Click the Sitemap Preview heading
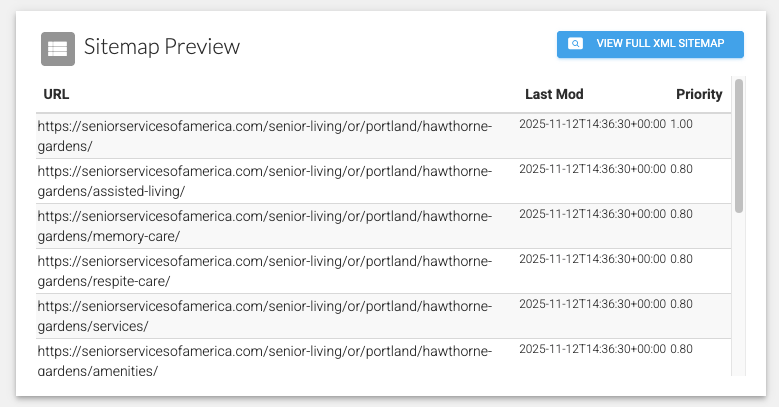This screenshot has height=407, width=779. tap(162, 47)
